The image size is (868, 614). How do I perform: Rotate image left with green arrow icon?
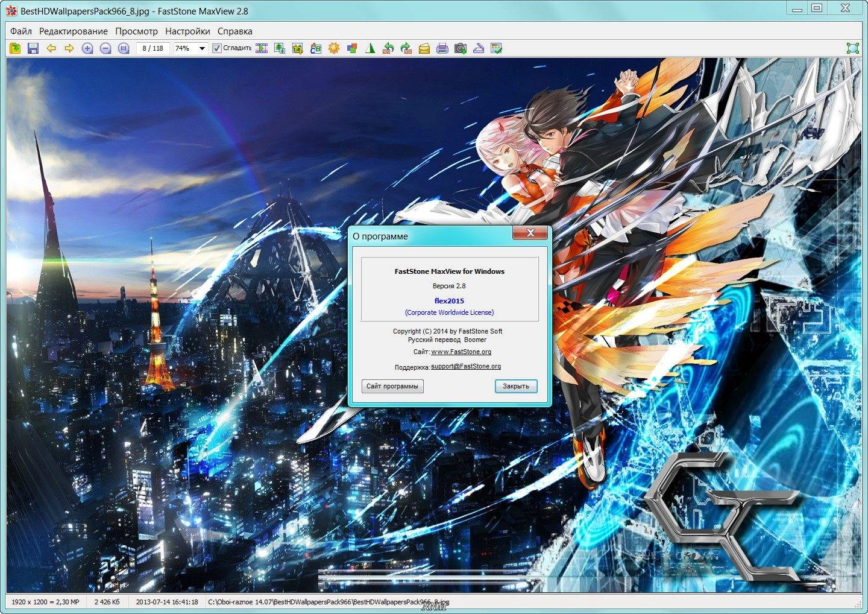pos(388,48)
